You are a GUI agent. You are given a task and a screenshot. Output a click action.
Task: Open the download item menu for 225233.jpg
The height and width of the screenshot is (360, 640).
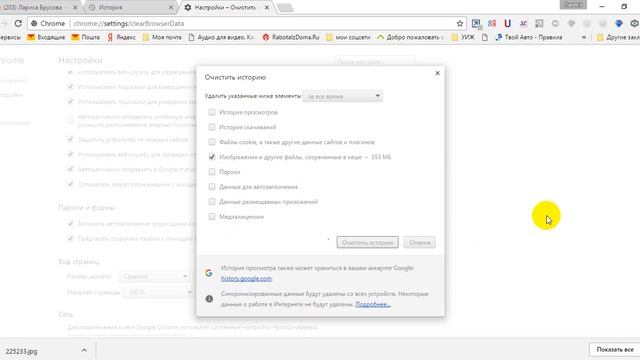click(x=84, y=350)
